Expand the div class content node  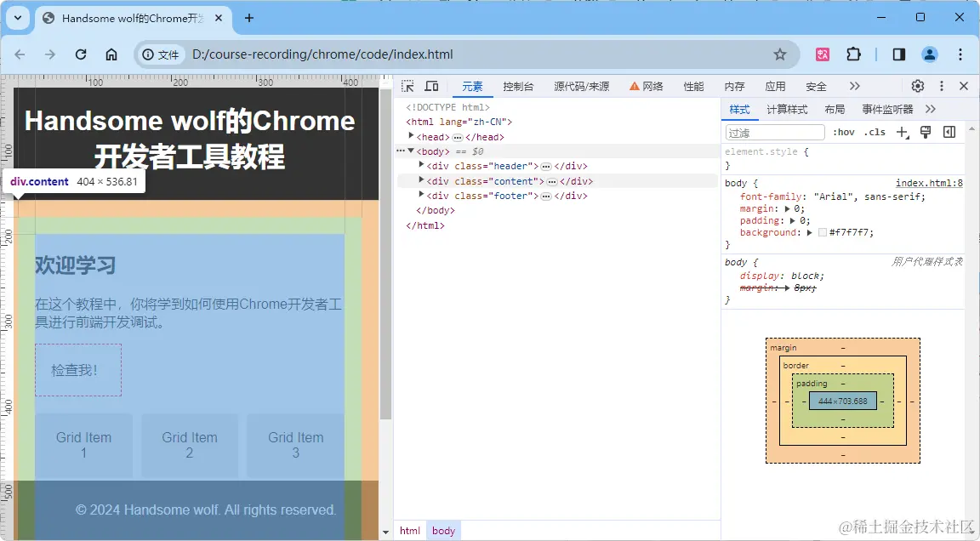coord(421,180)
